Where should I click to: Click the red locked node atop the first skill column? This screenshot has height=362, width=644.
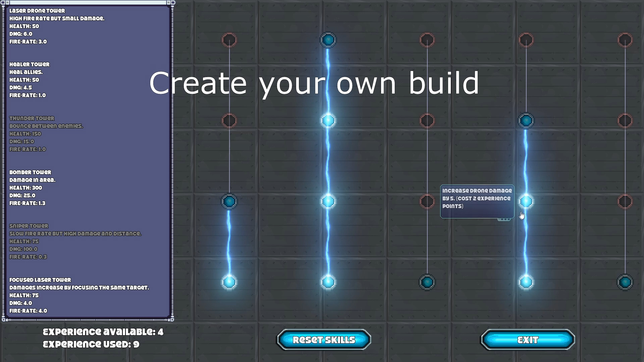(x=229, y=40)
